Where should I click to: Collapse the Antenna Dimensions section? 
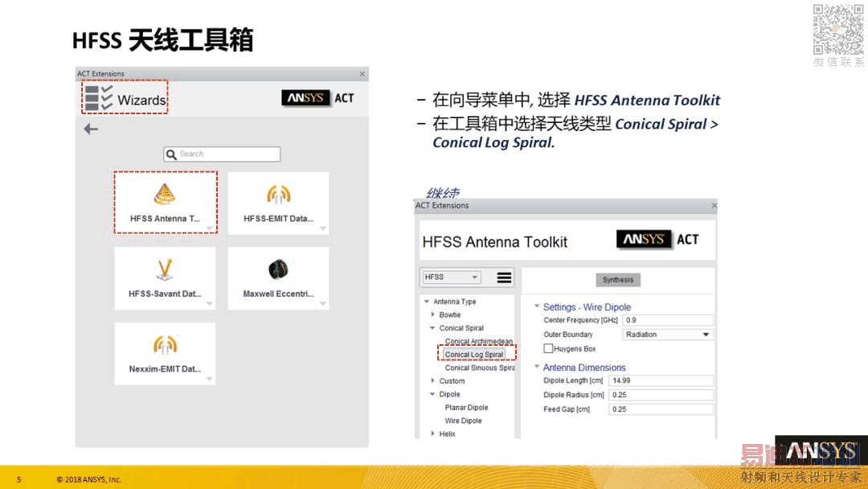(x=536, y=366)
